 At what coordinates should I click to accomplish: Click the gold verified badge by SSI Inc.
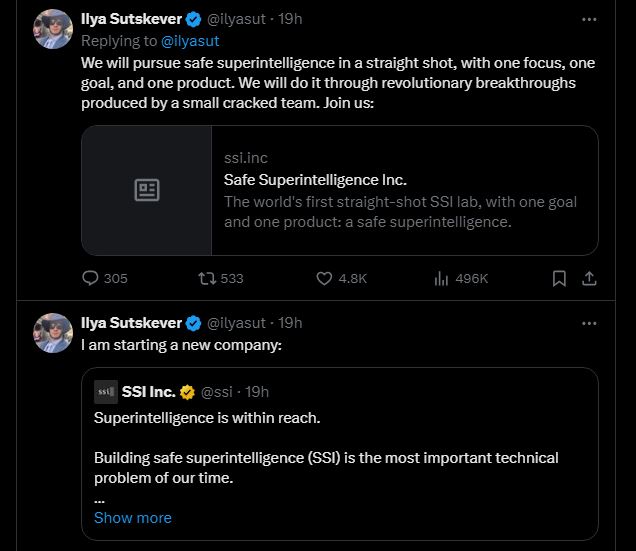coord(187,391)
